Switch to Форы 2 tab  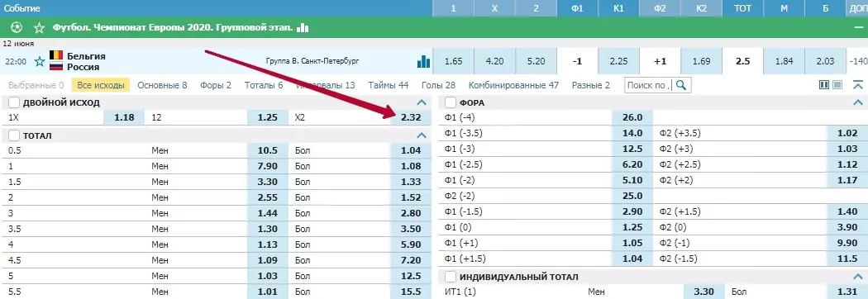pos(216,85)
